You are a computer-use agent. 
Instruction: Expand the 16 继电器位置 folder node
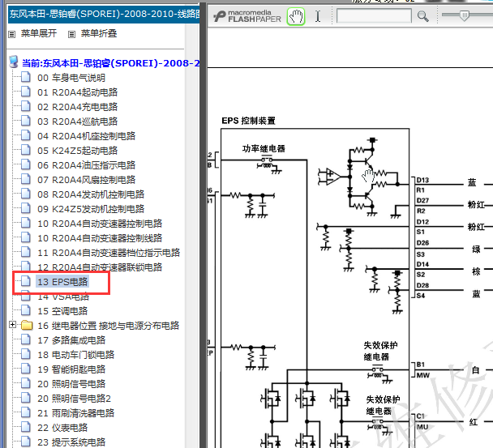click(x=12, y=325)
